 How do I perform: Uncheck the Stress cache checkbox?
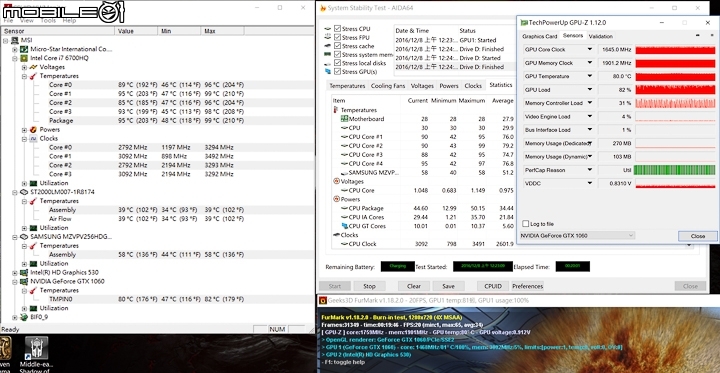(338, 46)
